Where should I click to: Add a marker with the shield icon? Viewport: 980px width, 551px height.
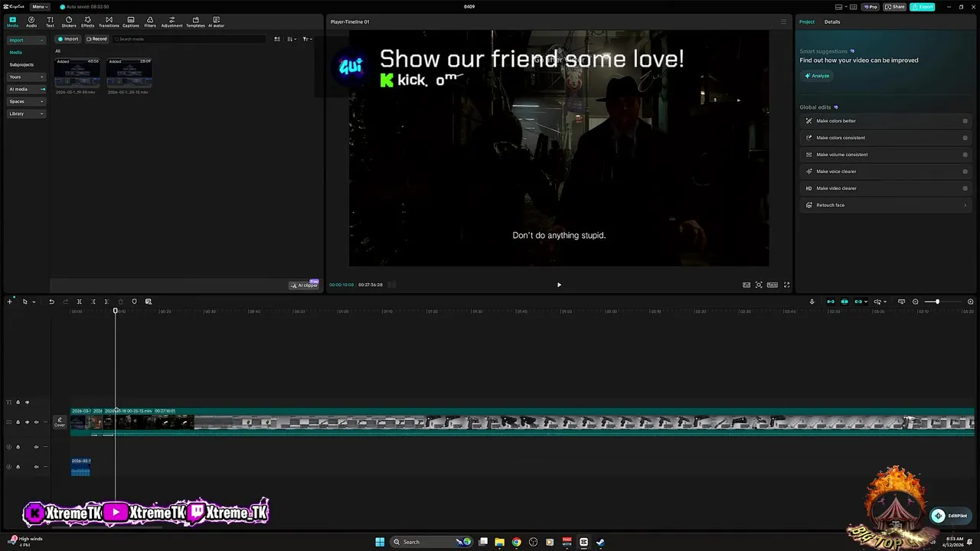134,302
